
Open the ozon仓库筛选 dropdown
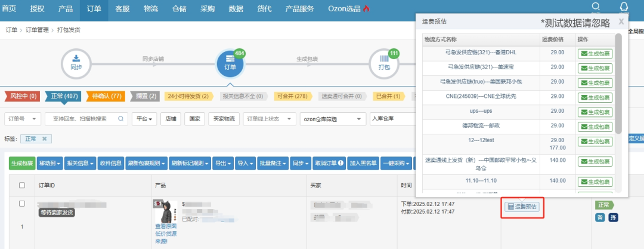pos(333,119)
